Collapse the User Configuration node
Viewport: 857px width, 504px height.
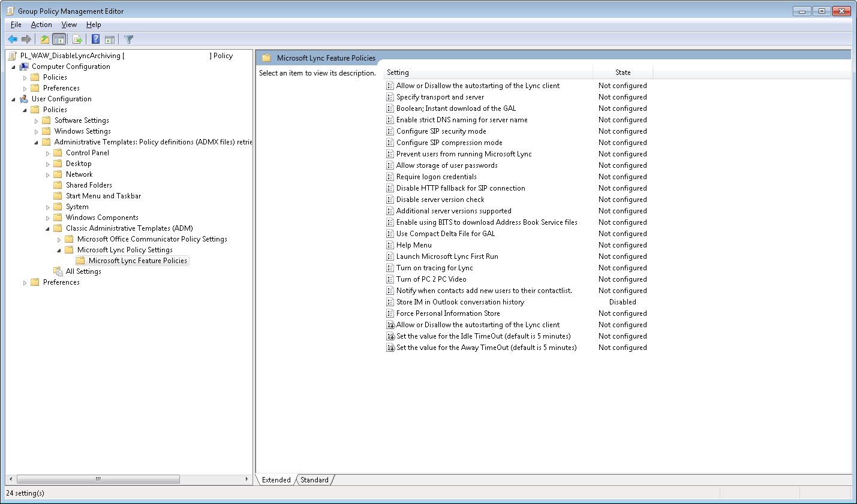click(x=13, y=99)
